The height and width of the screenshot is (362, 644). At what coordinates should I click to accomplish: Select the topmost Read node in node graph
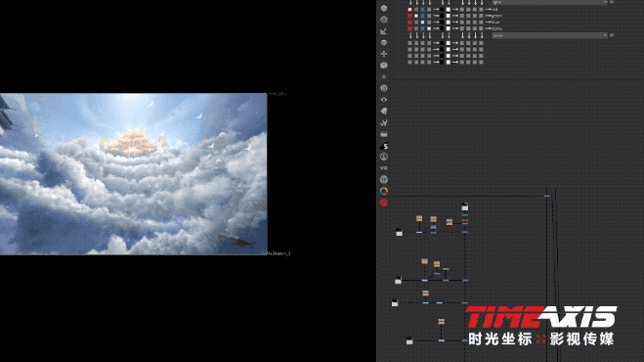(464, 206)
